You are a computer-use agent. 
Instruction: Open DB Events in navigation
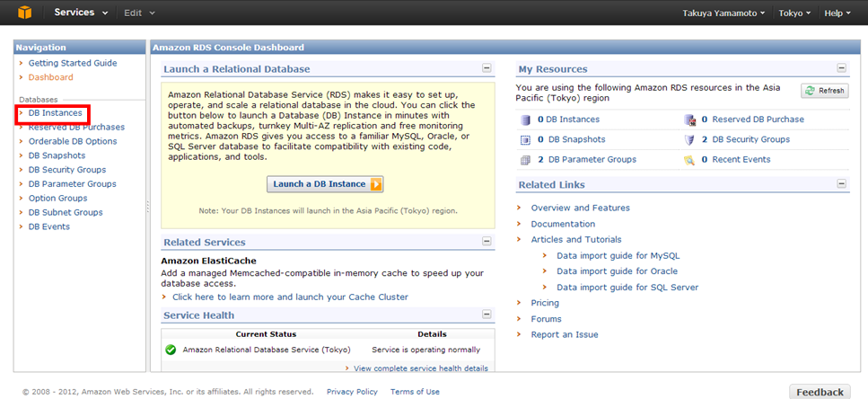(x=48, y=226)
